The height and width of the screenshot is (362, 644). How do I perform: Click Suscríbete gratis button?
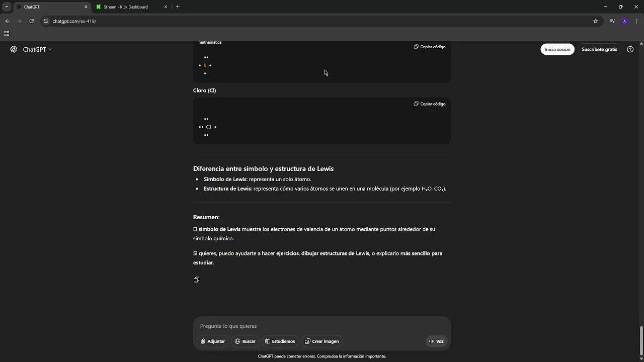(x=599, y=49)
